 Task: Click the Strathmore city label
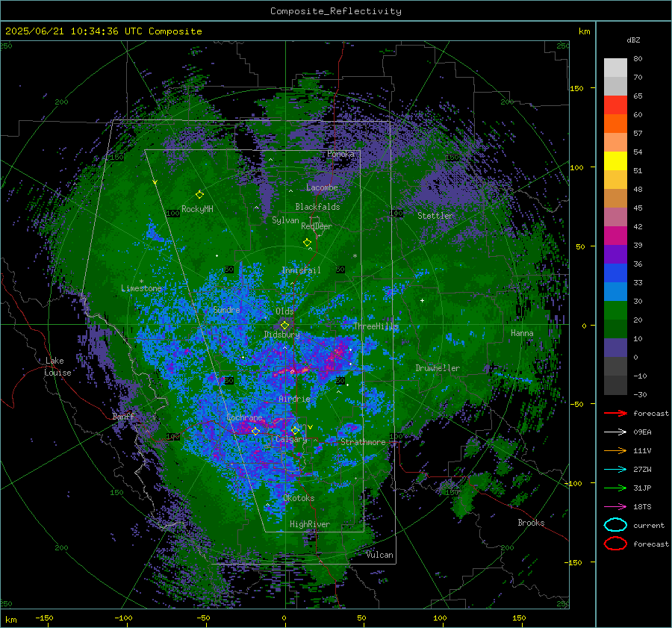click(363, 442)
